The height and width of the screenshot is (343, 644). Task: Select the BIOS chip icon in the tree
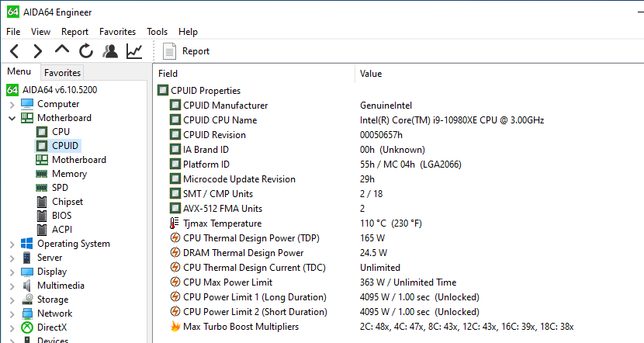(x=41, y=216)
